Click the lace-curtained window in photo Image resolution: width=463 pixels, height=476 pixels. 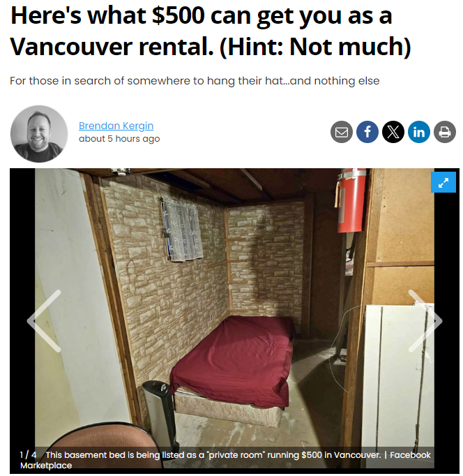tap(182, 230)
